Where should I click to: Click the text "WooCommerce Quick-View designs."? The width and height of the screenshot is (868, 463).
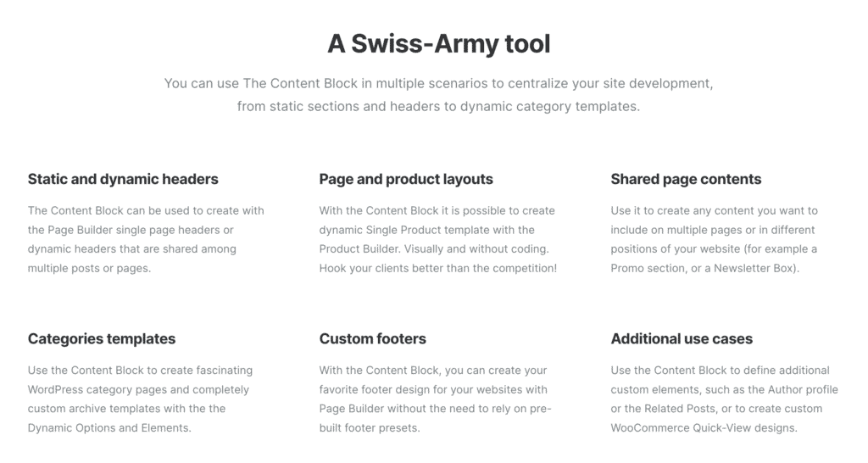coord(704,427)
